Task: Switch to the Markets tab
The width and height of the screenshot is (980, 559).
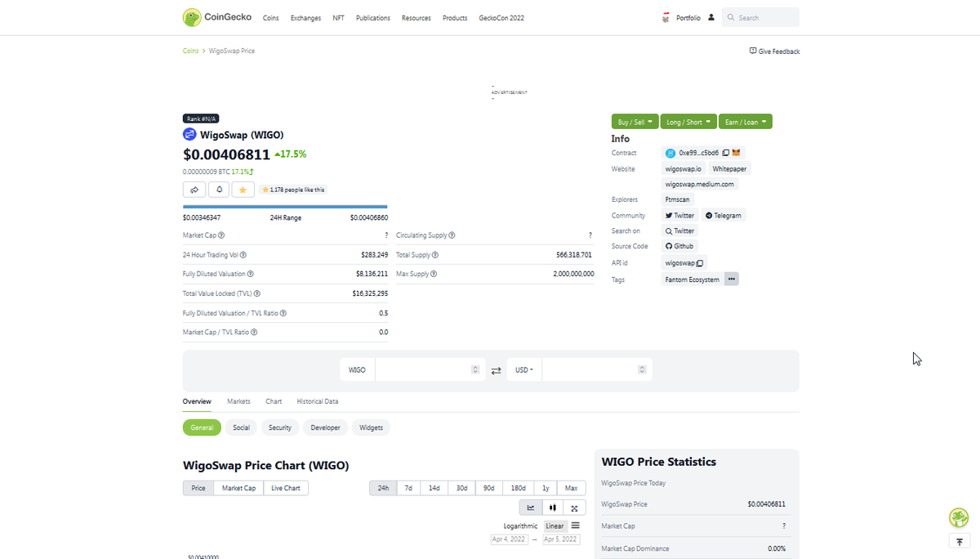Action: 238,401
